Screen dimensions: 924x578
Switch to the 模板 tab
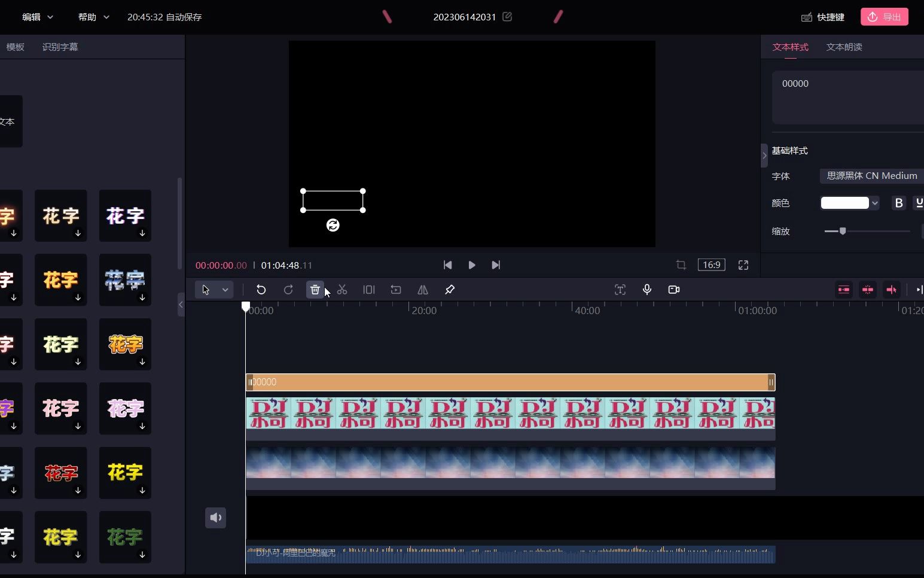pos(16,47)
